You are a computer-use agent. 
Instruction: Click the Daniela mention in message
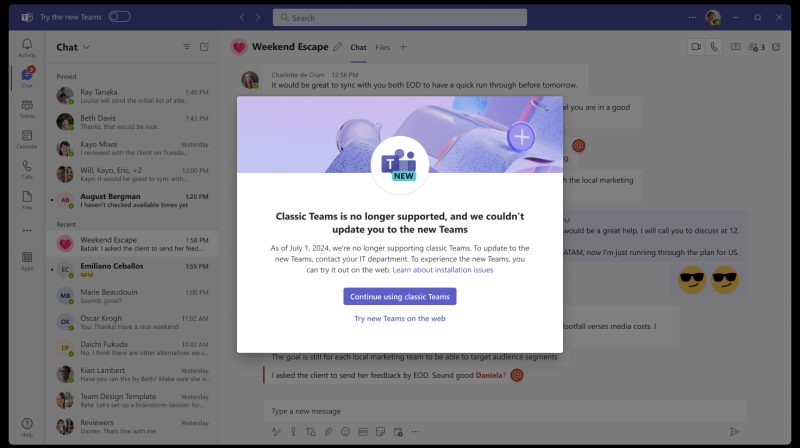489,375
